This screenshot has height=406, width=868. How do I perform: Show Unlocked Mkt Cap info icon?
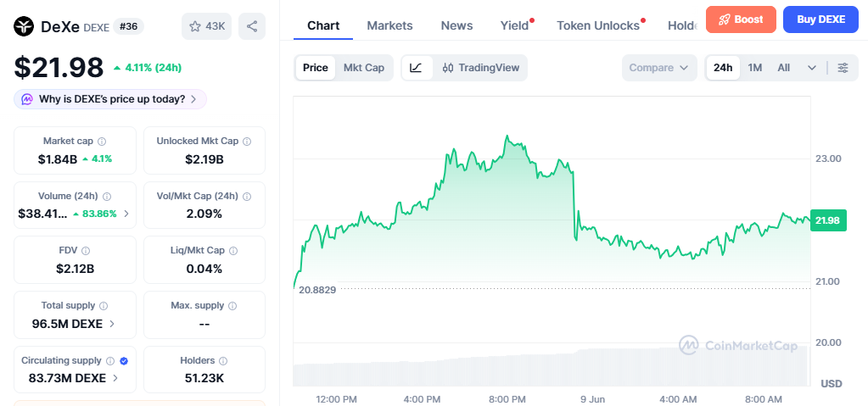coord(247,141)
